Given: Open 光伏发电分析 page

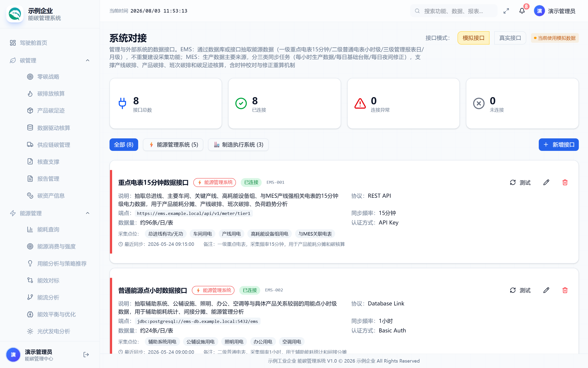Looking at the screenshot, I should click(54, 331).
